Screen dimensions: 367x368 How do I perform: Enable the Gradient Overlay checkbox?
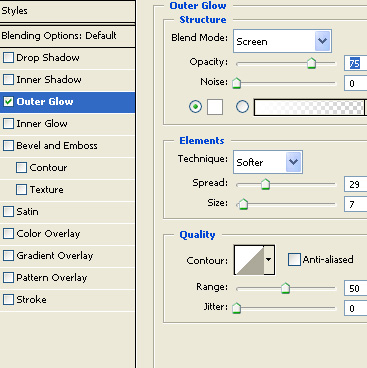coord(8,256)
